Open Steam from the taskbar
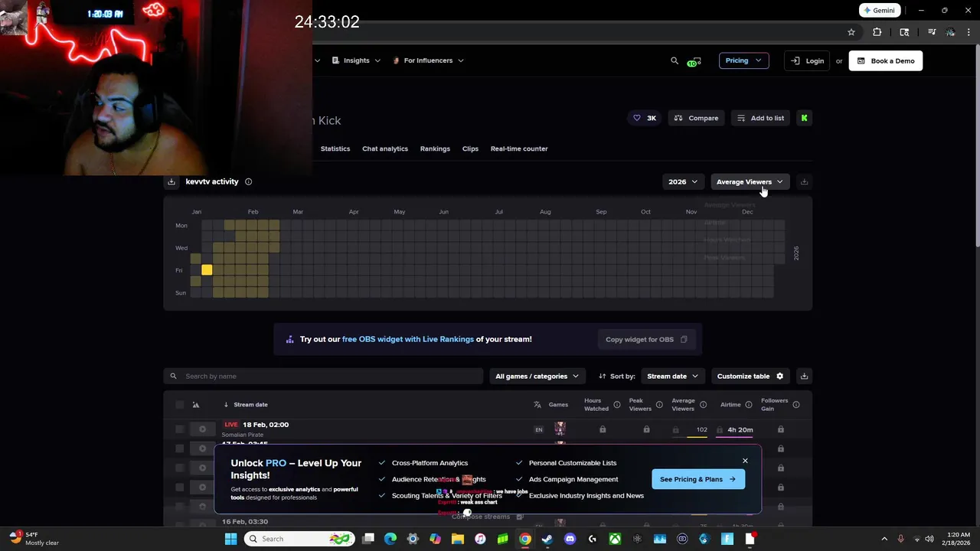This screenshot has height=551, width=980. (x=547, y=539)
